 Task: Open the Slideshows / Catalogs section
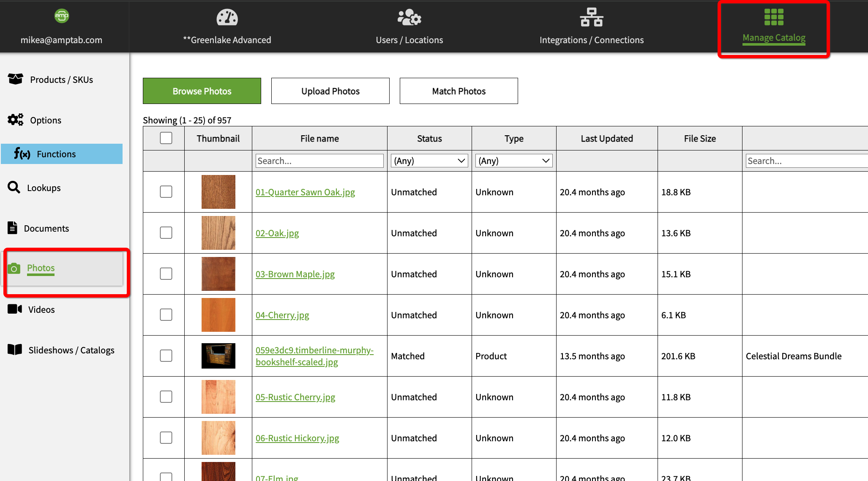pyautogui.click(x=71, y=350)
